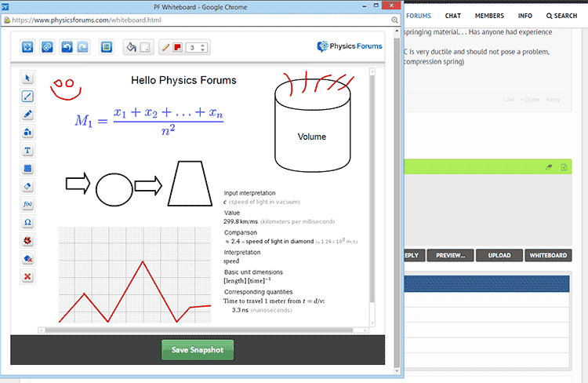The width and height of the screenshot is (588, 383).
Task: Click the canvas vertical scrollbar
Action: pos(372,188)
